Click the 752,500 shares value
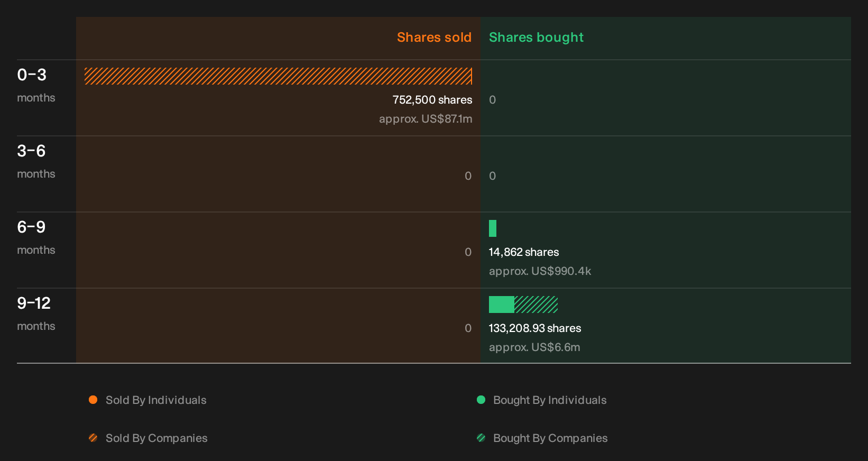Image resolution: width=868 pixels, height=461 pixels. pyautogui.click(x=432, y=100)
